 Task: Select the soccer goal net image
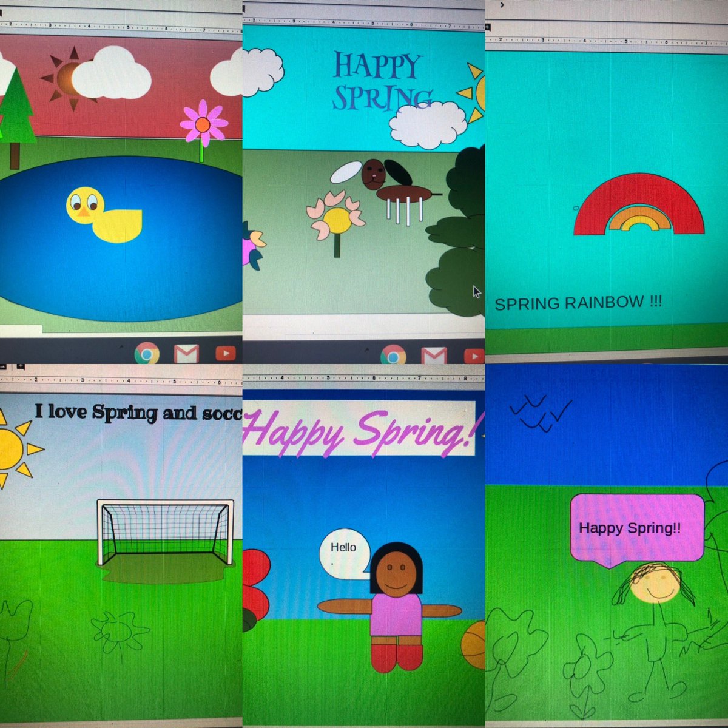pyautogui.click(x=166, y=533)
